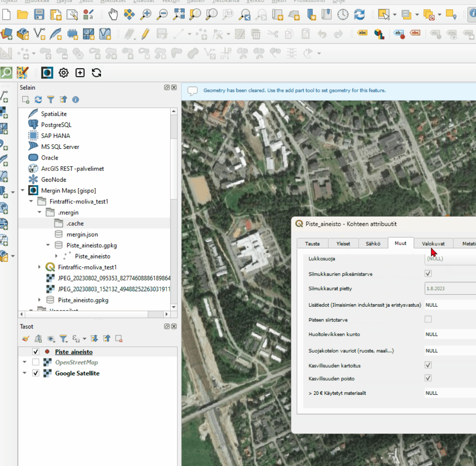Select the mergin.json file in Selain
This screenshot has width=476, height=466.
point(82,234)
